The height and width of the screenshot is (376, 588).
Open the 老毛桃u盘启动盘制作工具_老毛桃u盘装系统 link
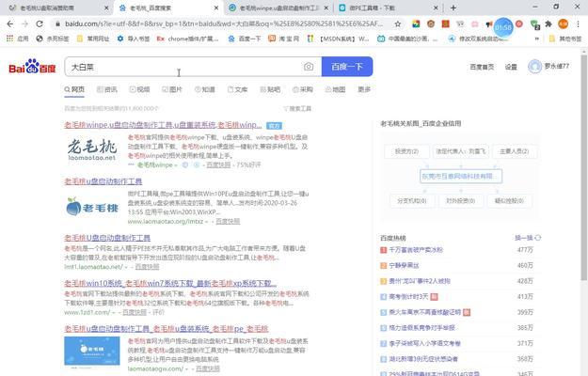point(167,329)
